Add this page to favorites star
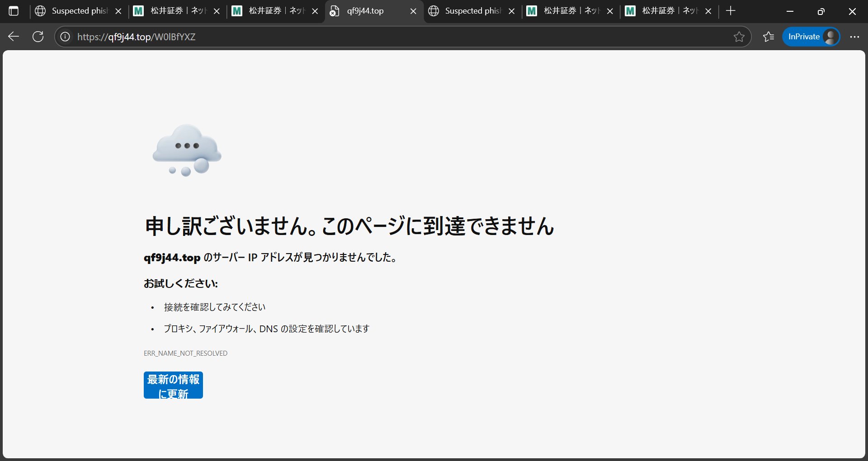 point(739,37)
